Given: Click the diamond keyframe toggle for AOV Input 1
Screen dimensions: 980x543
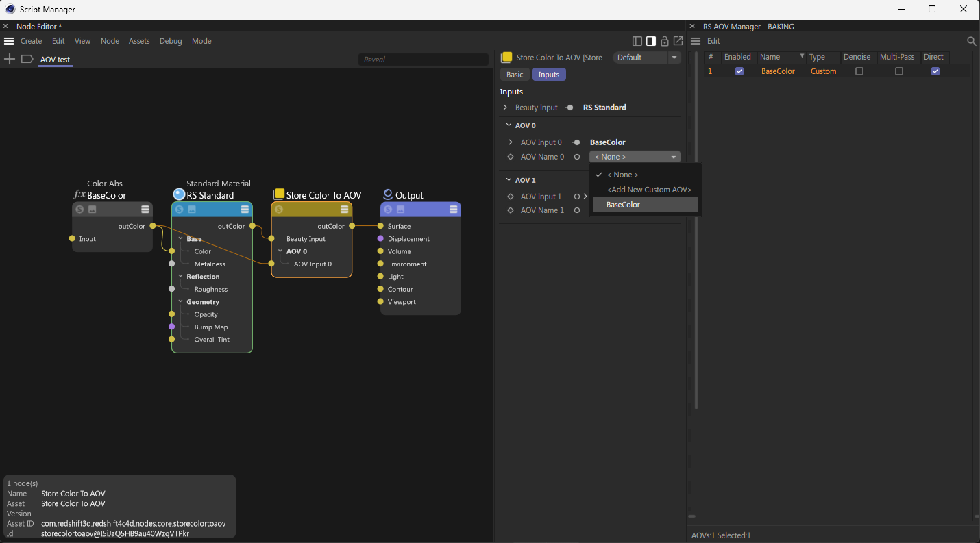Looking at the screenshot, I should [510, 197].
